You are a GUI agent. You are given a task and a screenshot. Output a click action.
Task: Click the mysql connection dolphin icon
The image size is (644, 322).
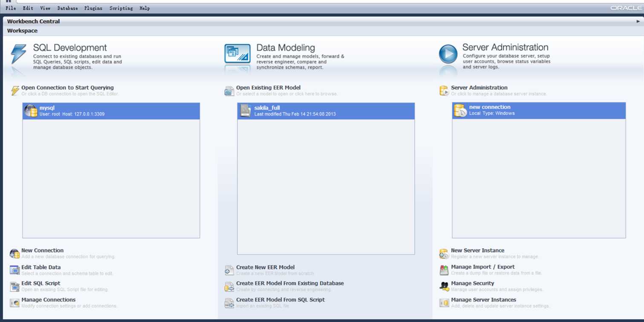[x=31, y=111]
